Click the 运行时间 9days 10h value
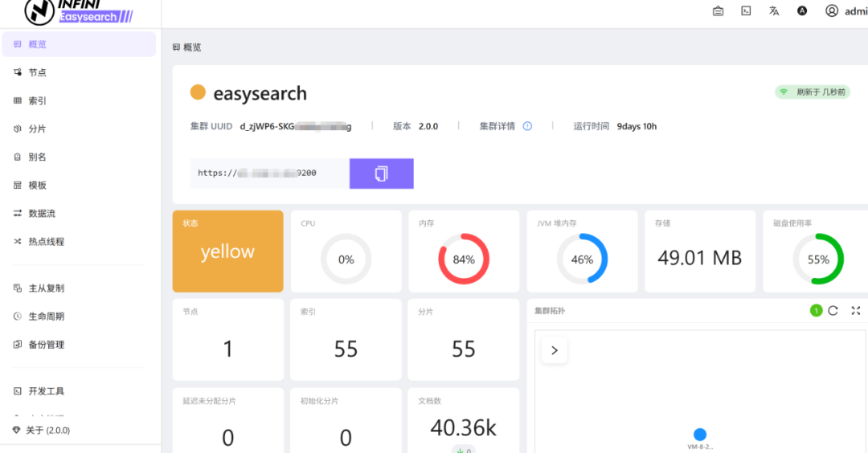The height and width of the screenshot is (453, 868). [637, 126]
